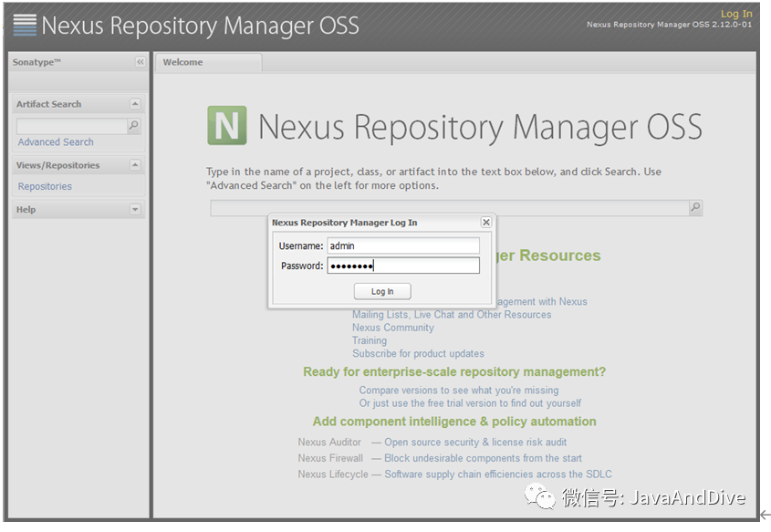Open the Training link

coord(370,340)
